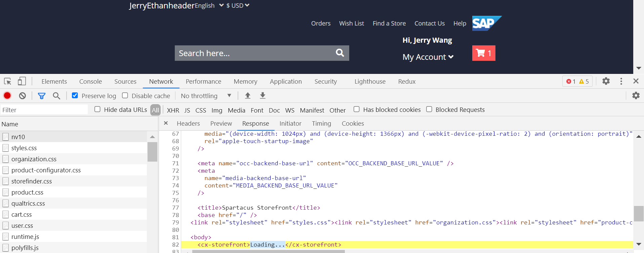The image size is (644, 253).
Task: Show the Preview sub-tab
Action: (x=221, y=123)
